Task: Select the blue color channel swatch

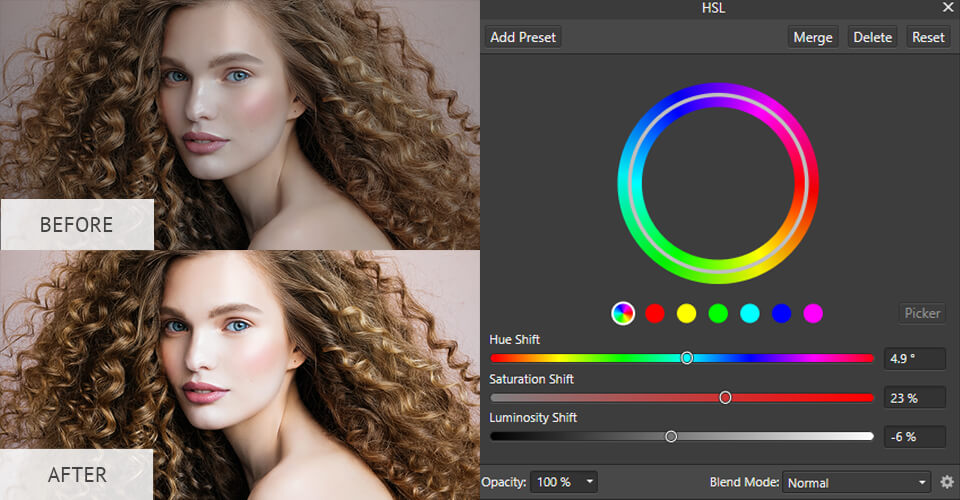Action: [781, 313]
